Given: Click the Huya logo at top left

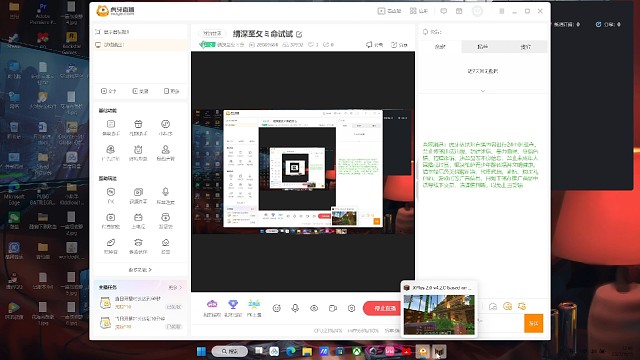Looking at the screenshot, I should click(x=116, y=11).
